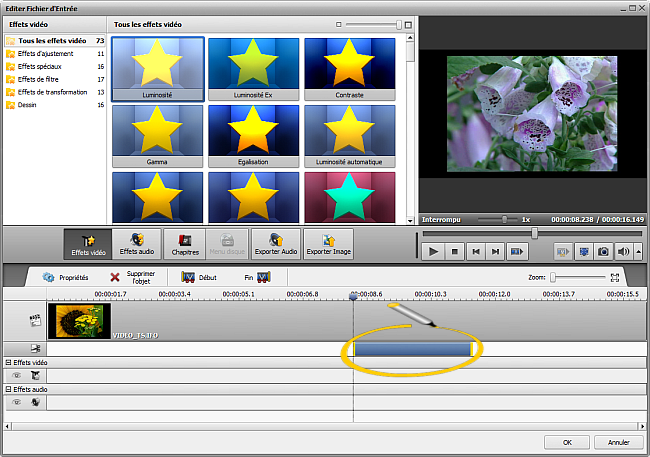Click the timeline Zoom slider

pyautogui.click(x=578, y=277)
